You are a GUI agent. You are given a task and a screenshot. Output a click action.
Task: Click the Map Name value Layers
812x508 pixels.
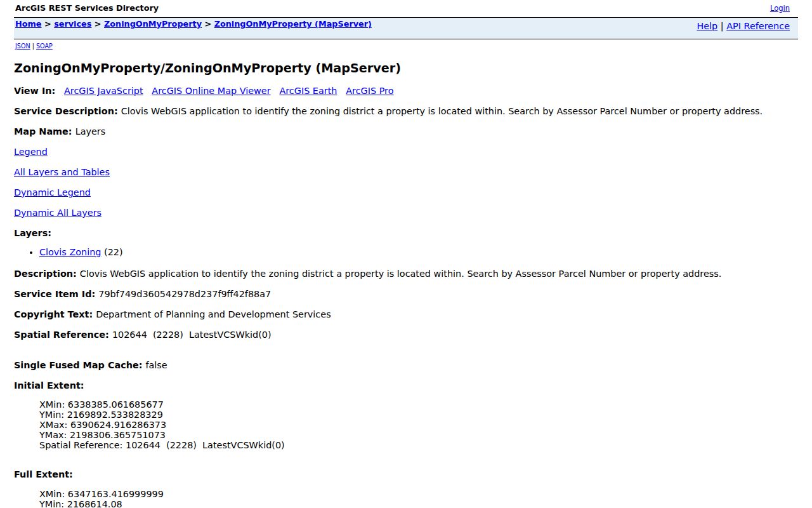(x=90, y=131)
